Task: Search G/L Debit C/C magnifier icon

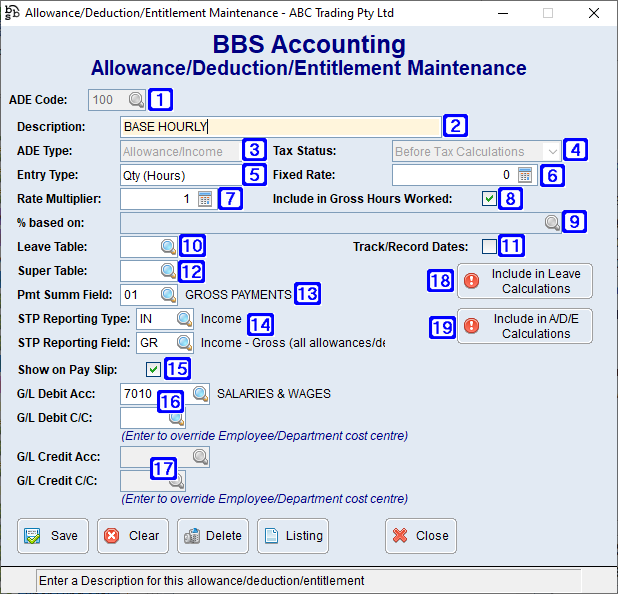Action: pos(176,418)
